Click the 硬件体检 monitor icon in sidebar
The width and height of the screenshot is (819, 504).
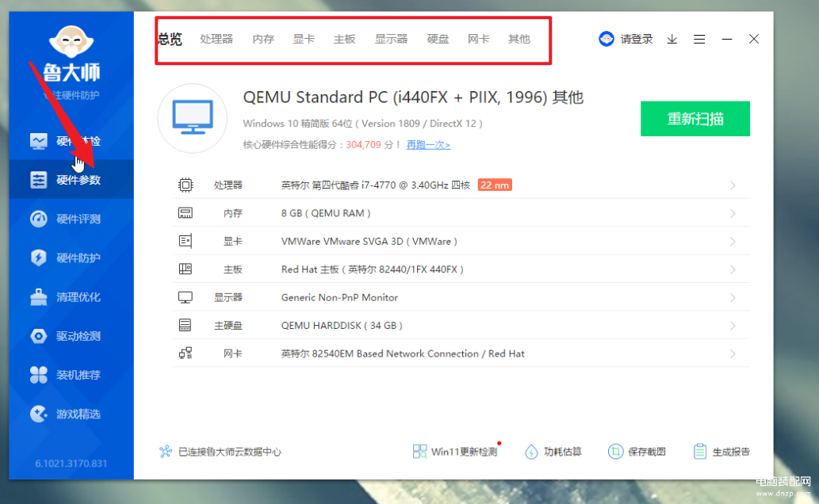click(39, 141)
